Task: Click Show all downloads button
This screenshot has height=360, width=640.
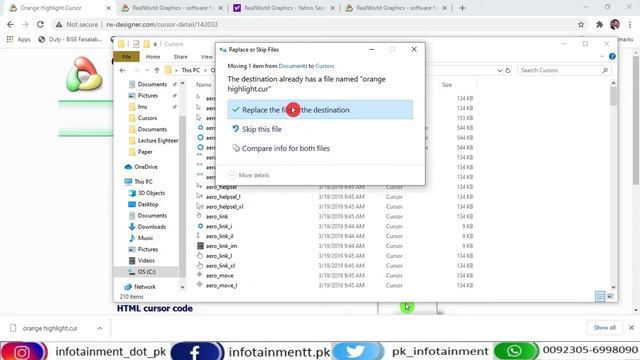Action: point(604,328)
